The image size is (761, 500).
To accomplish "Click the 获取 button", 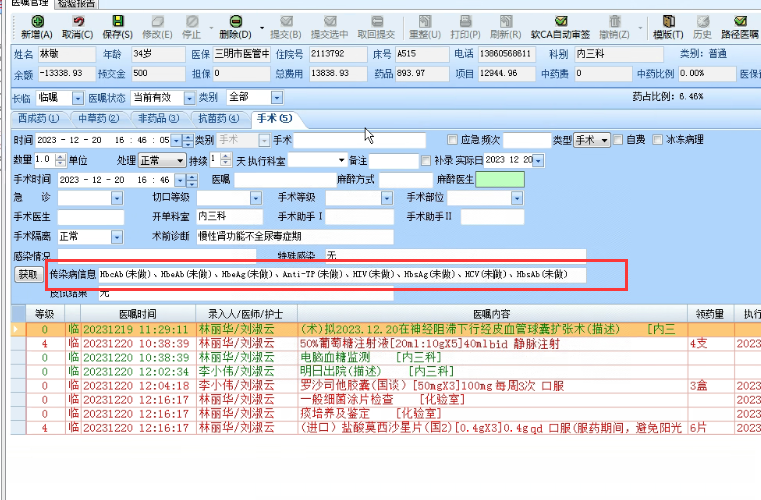I will pyautogui.click(x=28, y=275).
